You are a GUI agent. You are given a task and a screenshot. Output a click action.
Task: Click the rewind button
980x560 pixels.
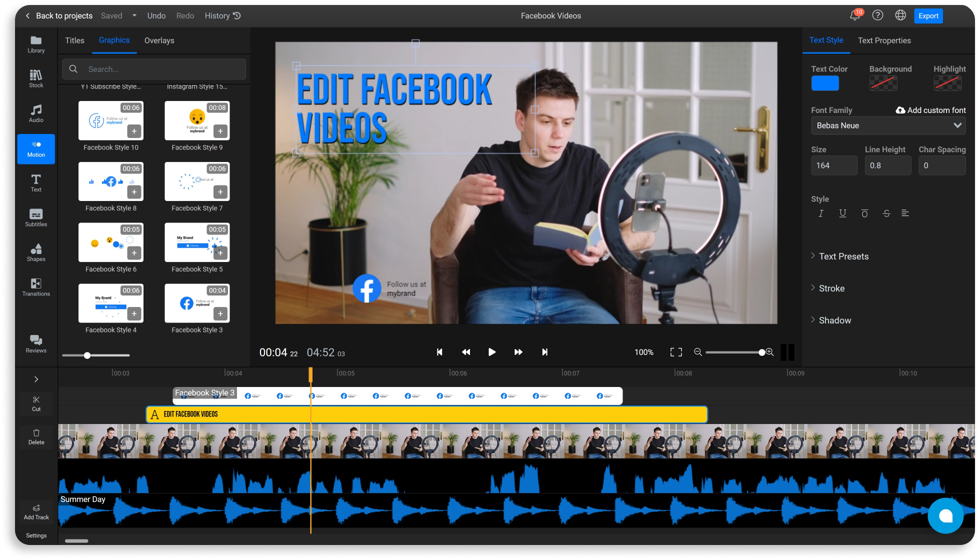466,352
